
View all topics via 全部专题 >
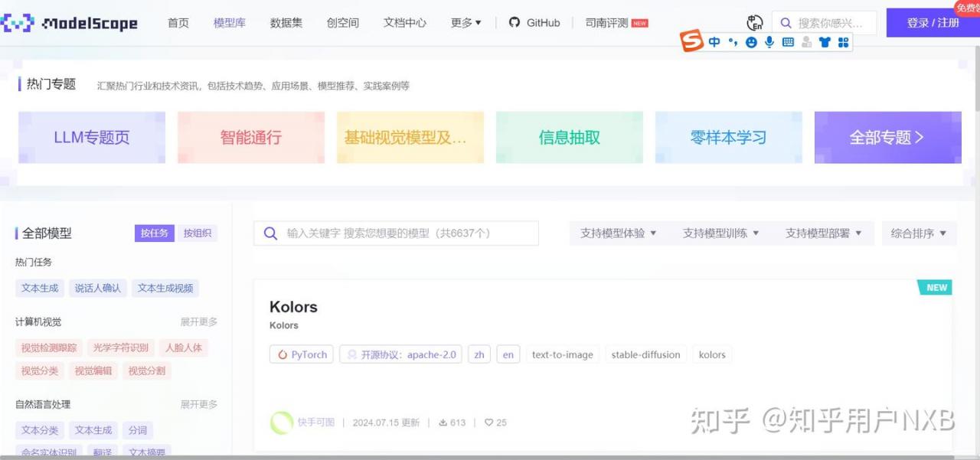click(x=888, y=138)
